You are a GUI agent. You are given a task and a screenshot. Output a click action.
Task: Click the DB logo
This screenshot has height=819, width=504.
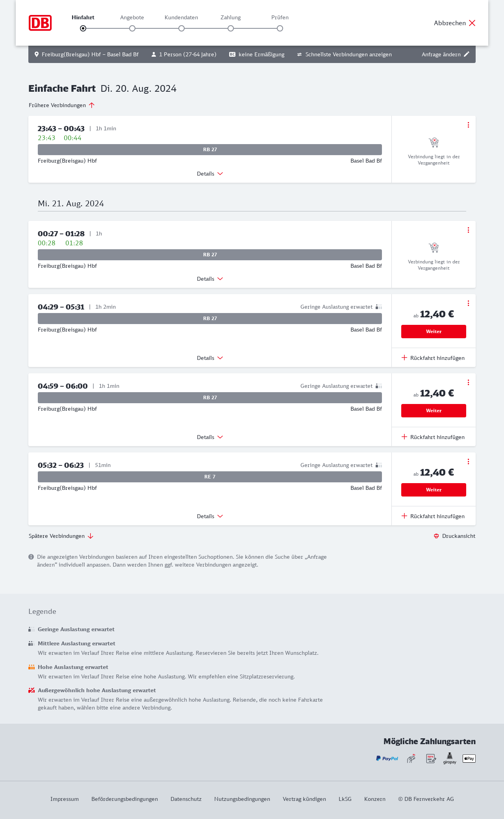(40, 23)
